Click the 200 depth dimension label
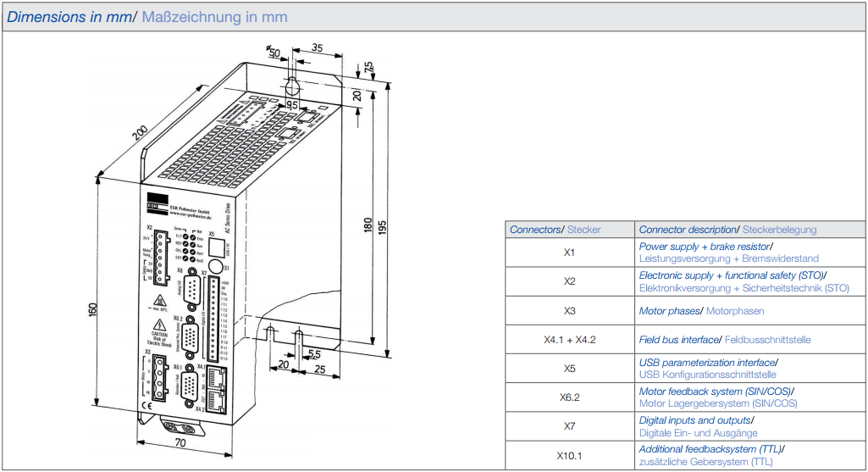This screenshot has width=868, height=472. click(x=140, y=132)
